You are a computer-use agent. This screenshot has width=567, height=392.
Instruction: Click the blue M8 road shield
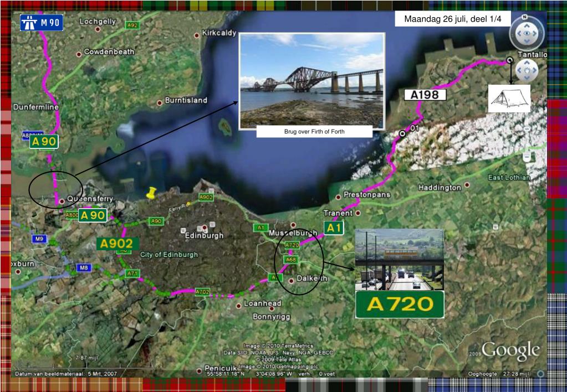click(x=84, y=268)
